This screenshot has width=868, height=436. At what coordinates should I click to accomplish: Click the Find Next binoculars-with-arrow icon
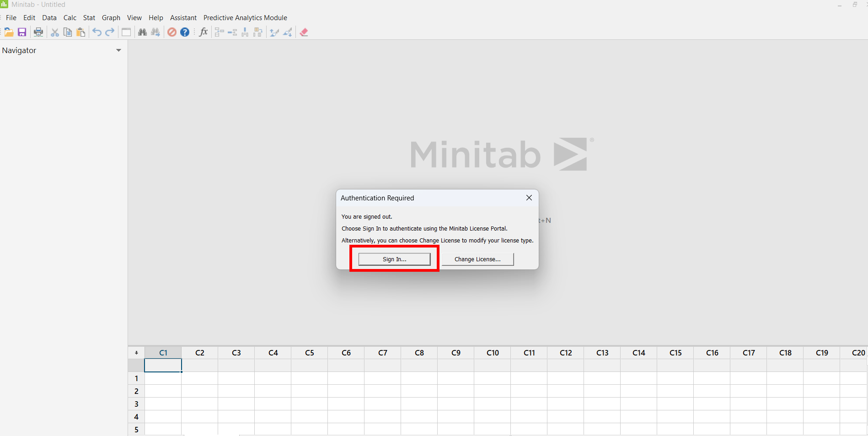pyautogui.click(x=155, y=32)
